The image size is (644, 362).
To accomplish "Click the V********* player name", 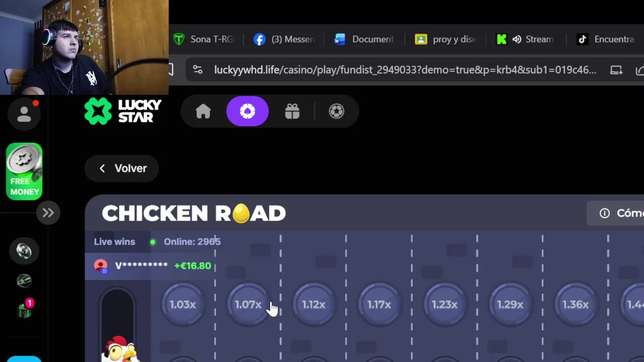I will pyautogui.click(x=141, y=266).
